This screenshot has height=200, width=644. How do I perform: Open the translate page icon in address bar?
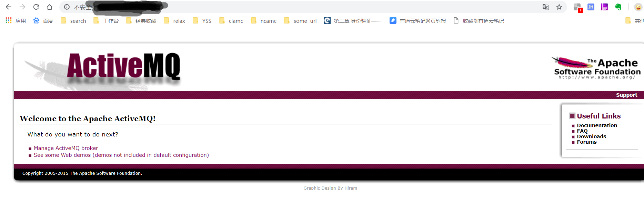pyautogui.click(x=545, y=7)
